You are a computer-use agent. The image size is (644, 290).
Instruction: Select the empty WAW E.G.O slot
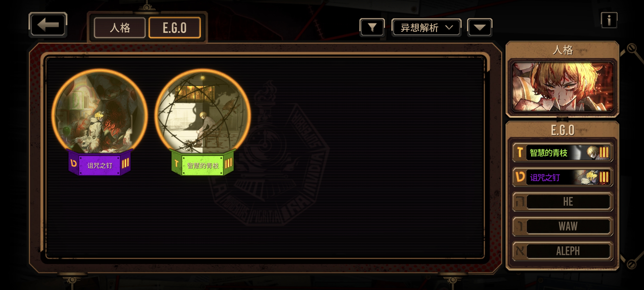[x=562, y=226]
